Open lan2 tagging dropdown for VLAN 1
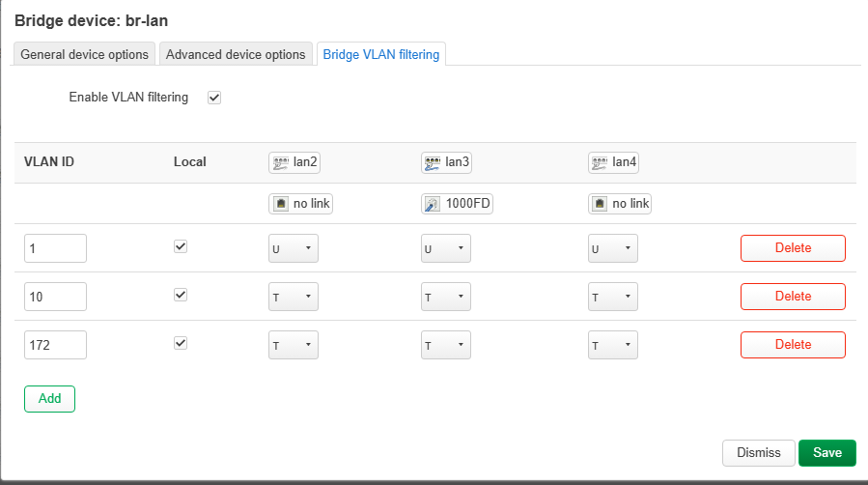 (x=294, y=248)
